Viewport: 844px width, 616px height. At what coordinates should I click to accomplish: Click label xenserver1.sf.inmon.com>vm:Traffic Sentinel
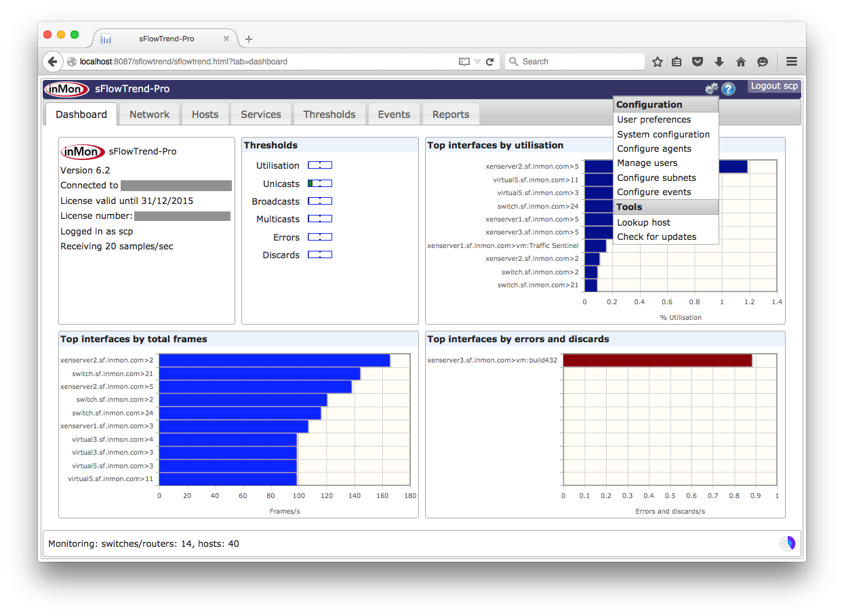coord(503,245)
